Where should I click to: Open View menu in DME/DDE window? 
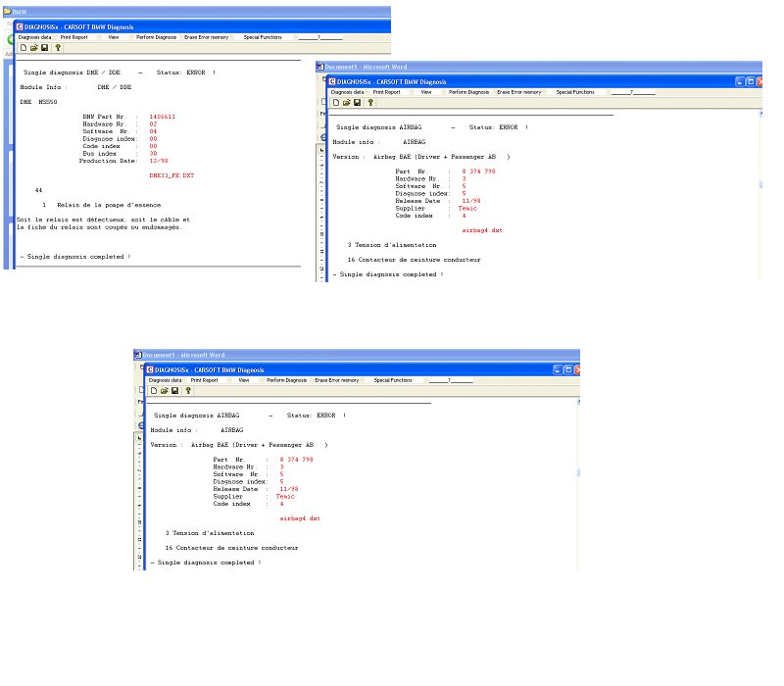[x=114, y=37]
